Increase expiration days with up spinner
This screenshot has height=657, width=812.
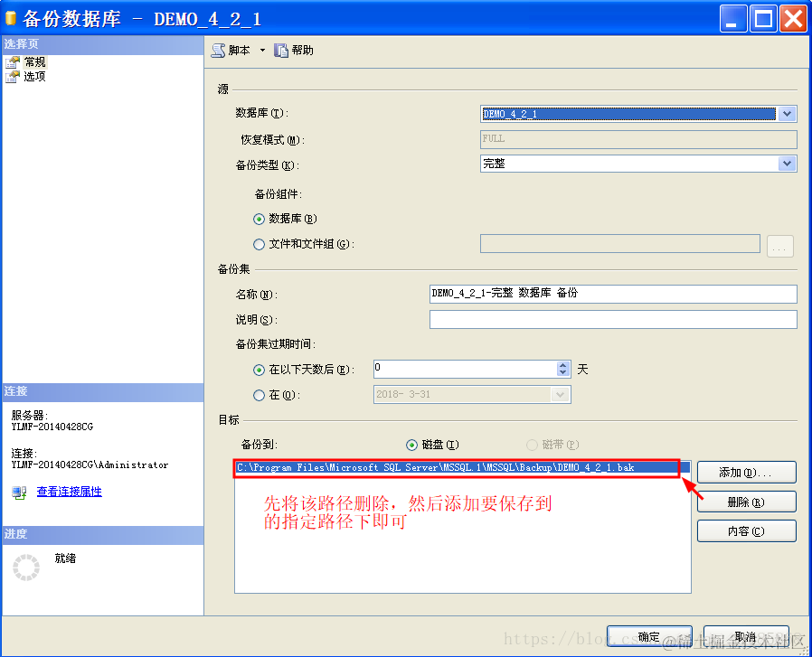(x=563, y=365)
